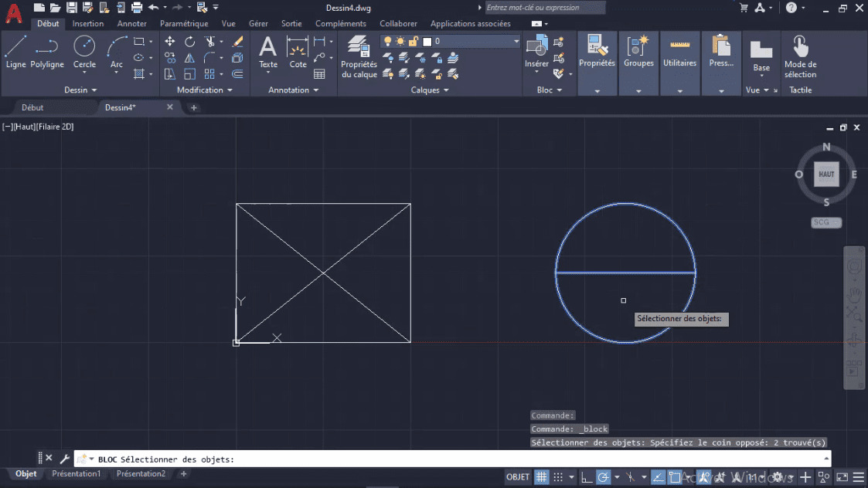Image resolution: width=868 pixels, height=488 pixels.
Task: Add a new drawing tab with plus
Action: pyautogui.click(x=194, y=108)
